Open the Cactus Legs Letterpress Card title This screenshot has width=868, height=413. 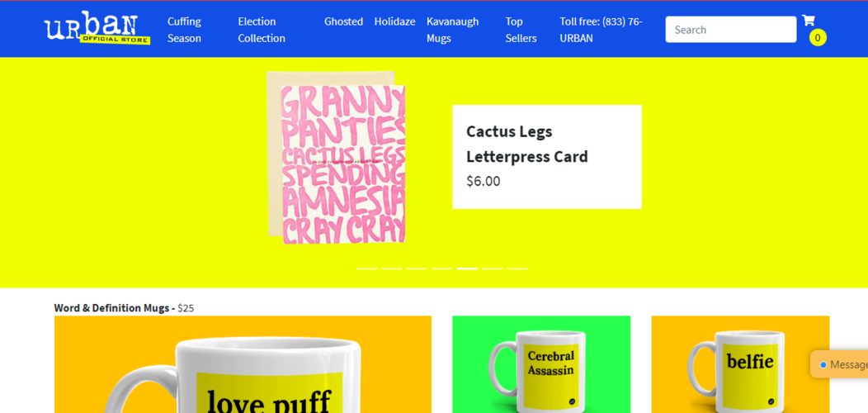click(527, 144)
